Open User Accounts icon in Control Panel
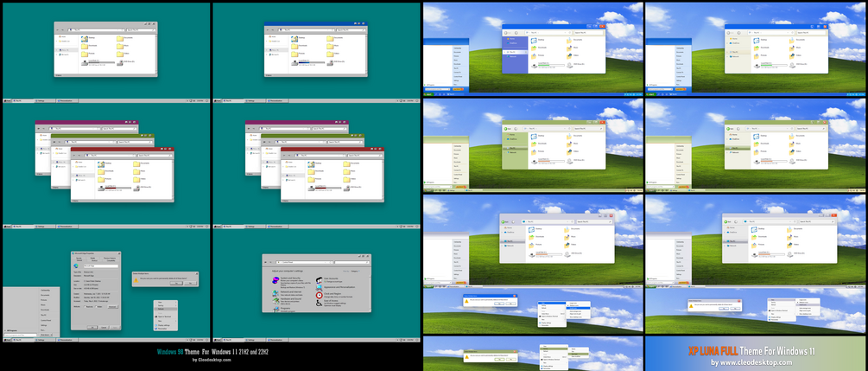Screen dimensions: 868x371 click(x=319, y=280)
